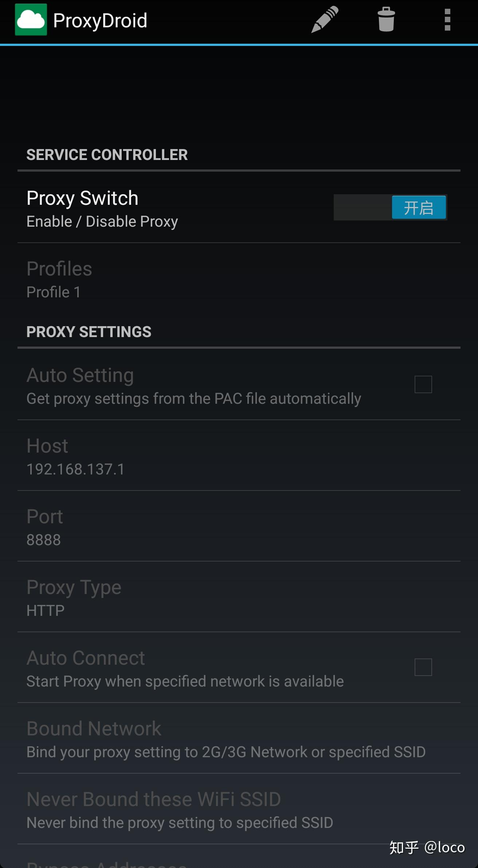The height and width of the screenshot is (868, 478).
Task: Tap the pencil edit profile icon
Action: click(325, 20)
